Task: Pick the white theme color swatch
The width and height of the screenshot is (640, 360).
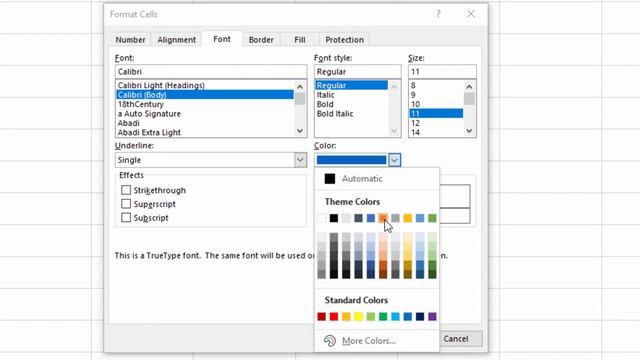Action: point(322,218)
